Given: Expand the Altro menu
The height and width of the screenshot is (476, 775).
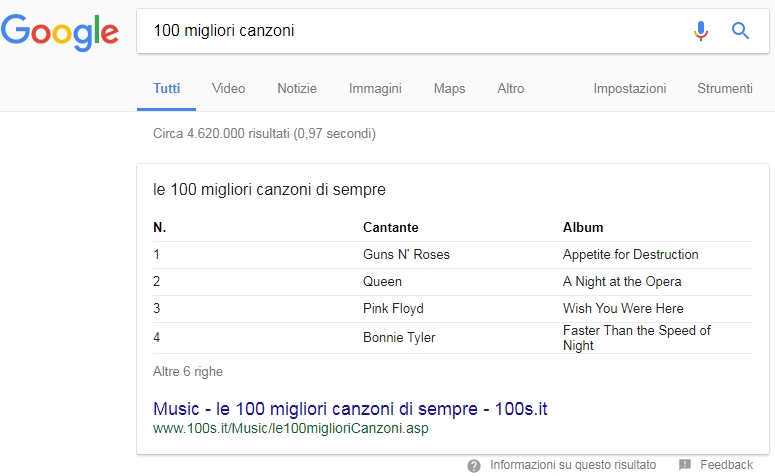Looking at the screenshot, I should (x=511, y=88).
